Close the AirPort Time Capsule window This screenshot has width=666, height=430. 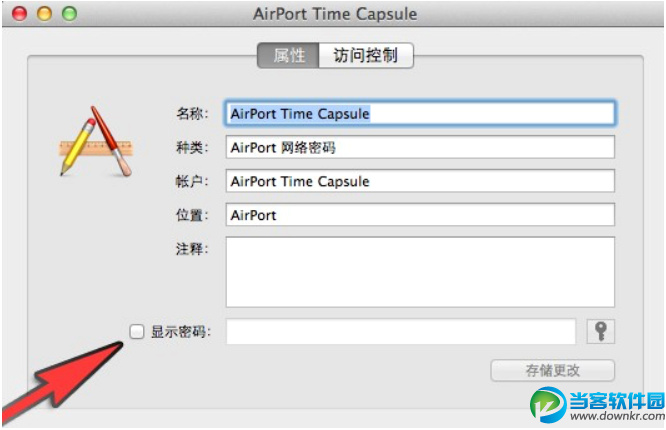pos(21,14)
